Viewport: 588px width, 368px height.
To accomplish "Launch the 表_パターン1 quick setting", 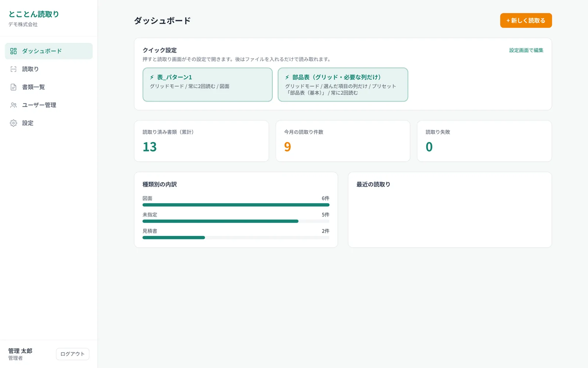I will click(208, 85).
